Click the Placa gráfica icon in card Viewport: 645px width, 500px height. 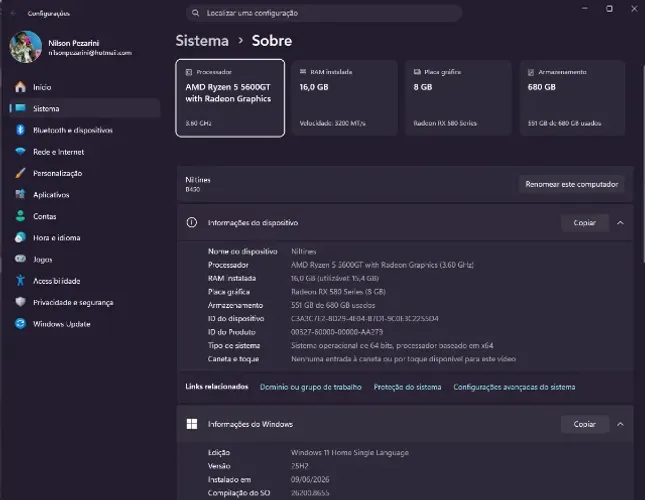[x=417, y=72]
